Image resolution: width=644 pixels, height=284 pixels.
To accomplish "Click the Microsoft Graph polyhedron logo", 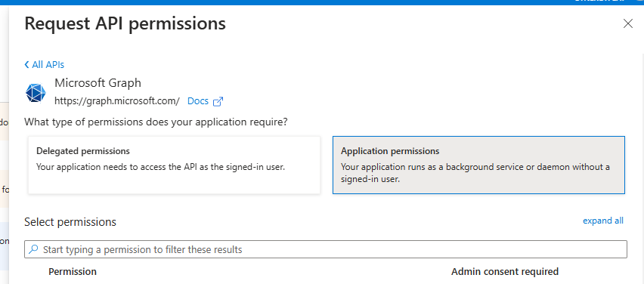I will pyautogui.click(x=36, y=92).
